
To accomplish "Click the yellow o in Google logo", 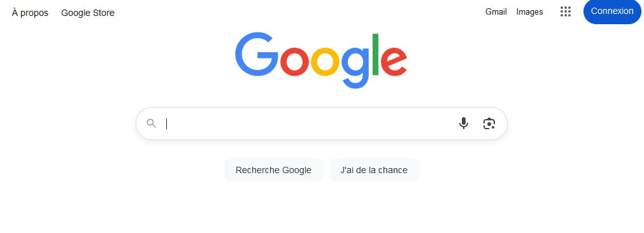I will point(326,62).
